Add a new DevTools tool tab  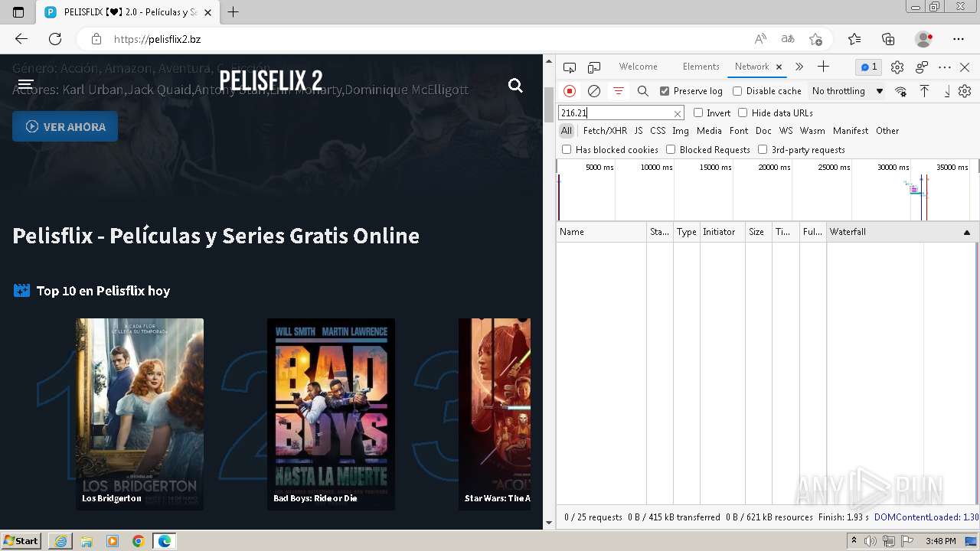click(823, 67)
